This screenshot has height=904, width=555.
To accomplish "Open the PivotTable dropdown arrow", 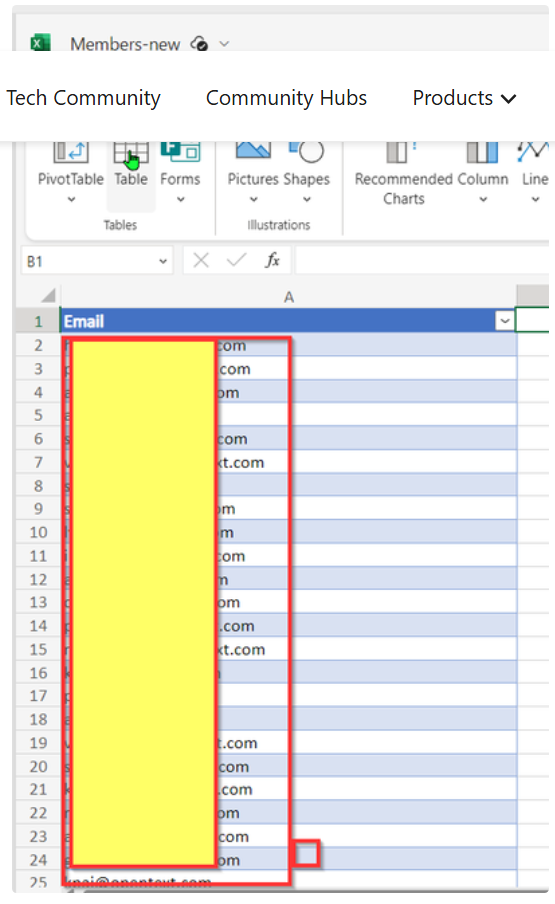I will [x=71, y=199].
